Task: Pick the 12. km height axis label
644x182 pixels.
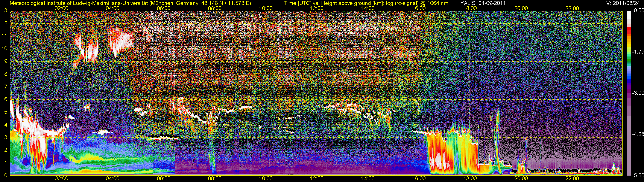Action: (5, 23)
